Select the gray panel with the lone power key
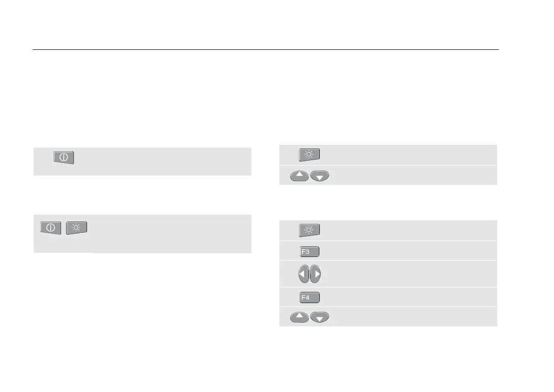 coord(142,162)
